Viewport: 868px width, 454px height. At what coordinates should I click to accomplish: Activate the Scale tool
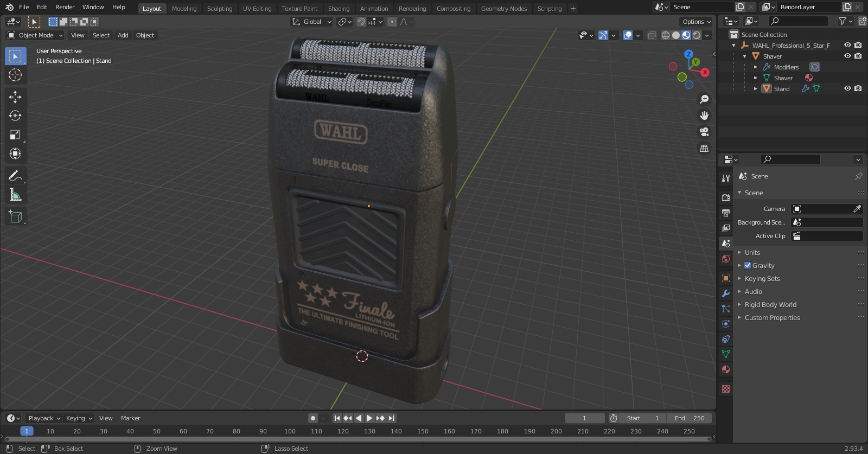point(15,135)
